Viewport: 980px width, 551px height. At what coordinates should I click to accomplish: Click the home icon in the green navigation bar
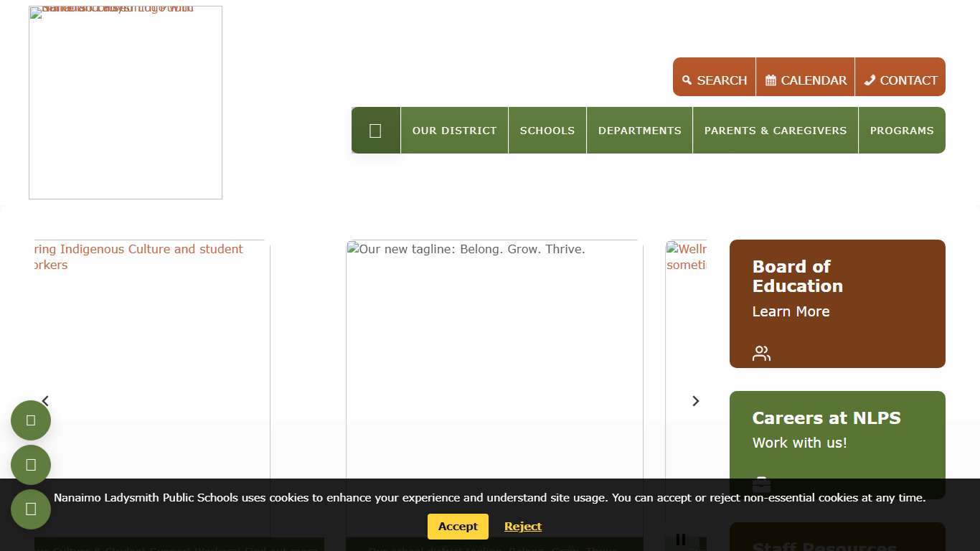(x=375, y=131)
